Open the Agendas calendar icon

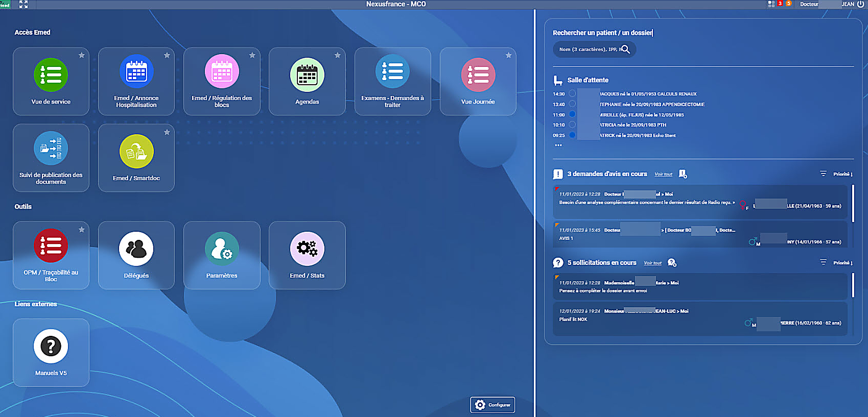307,75
